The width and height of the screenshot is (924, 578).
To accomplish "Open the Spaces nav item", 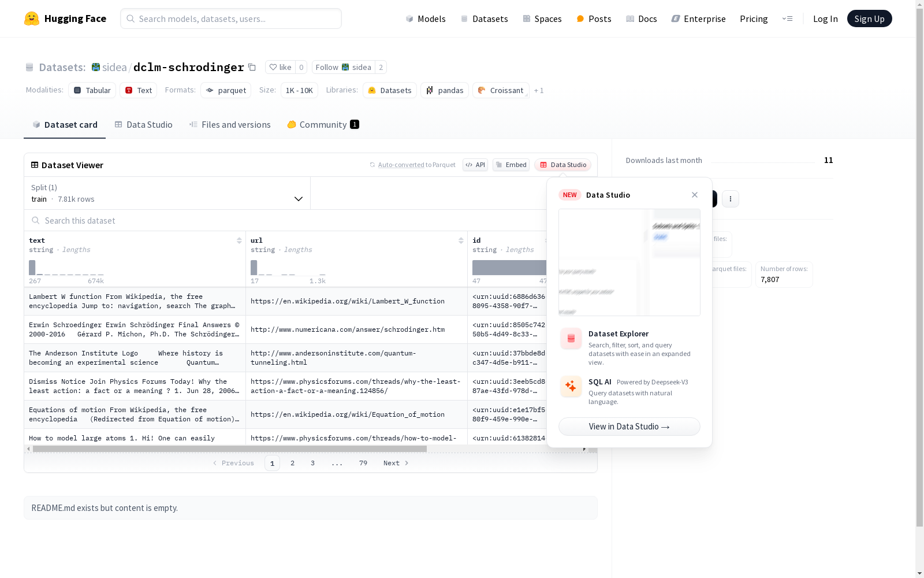I will [542, 18].
